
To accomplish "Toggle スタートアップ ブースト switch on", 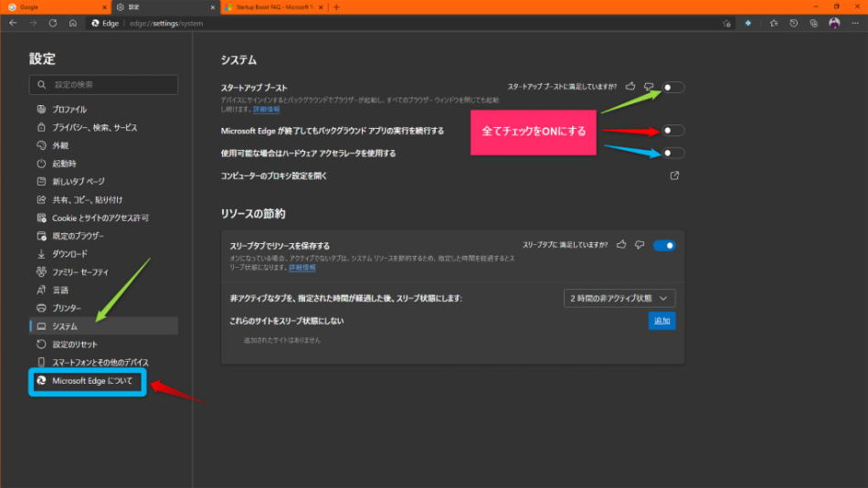I will (x=673, y=88).
